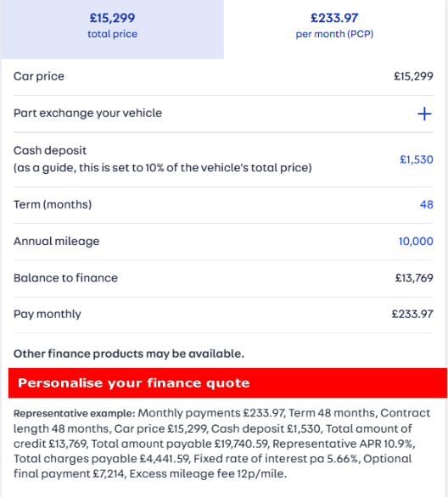The height and width of the screenshot is (497, 448).
Task: Click the Annual mileage label
Action: (57, 242)
